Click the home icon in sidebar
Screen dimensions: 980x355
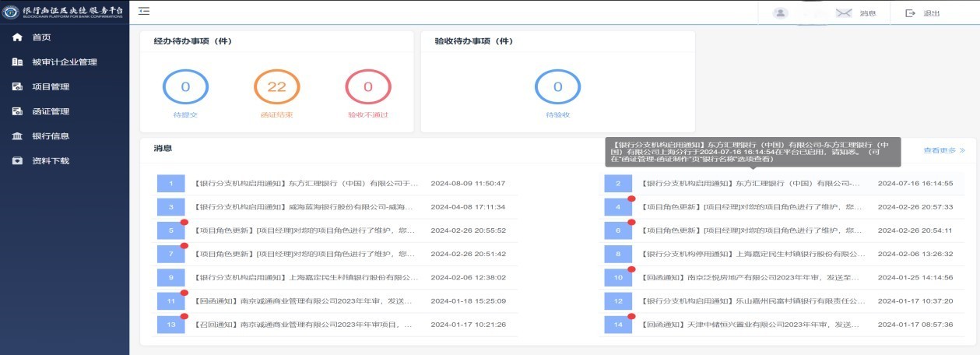[x=17, y=37]
